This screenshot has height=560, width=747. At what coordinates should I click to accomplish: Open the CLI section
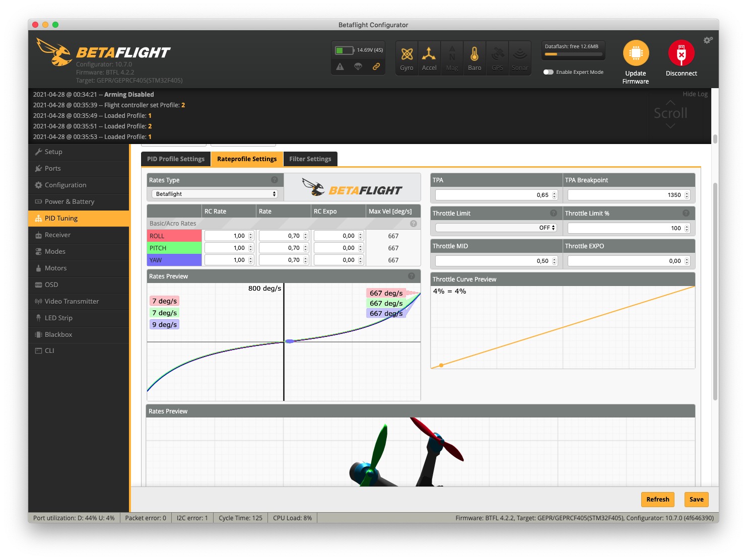tap(79, 351)
